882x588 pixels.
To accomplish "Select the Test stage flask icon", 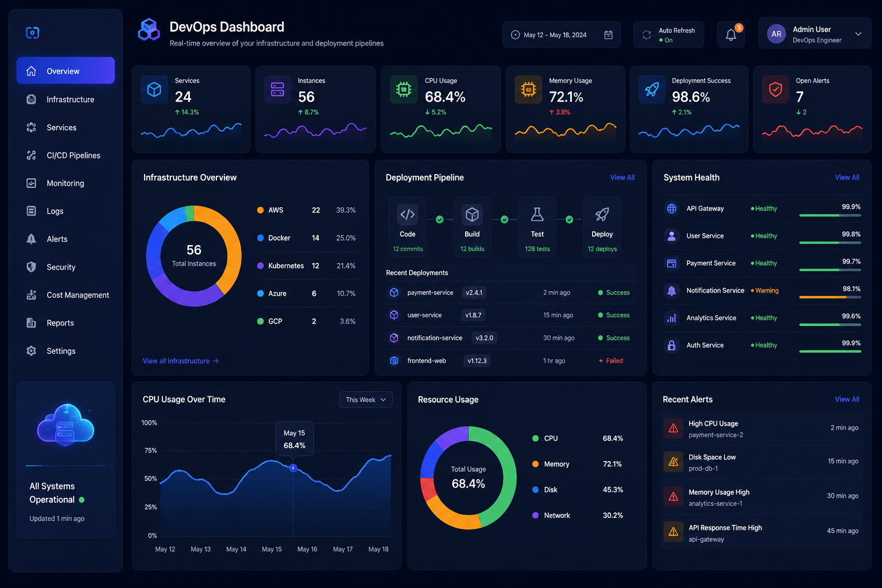I will [537, 214].
